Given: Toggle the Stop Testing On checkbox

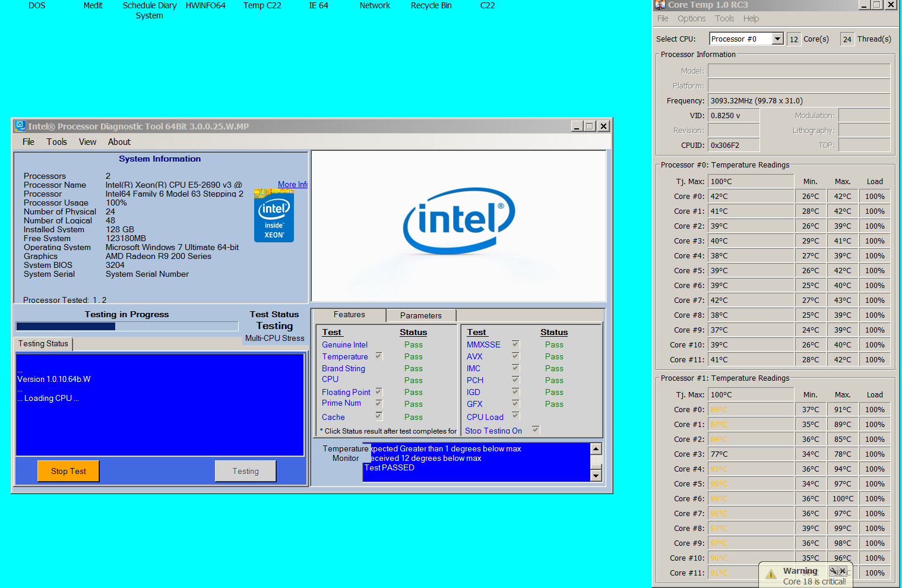Looking at the screenshot, I should pyautogui.click(x=536, y=430).
